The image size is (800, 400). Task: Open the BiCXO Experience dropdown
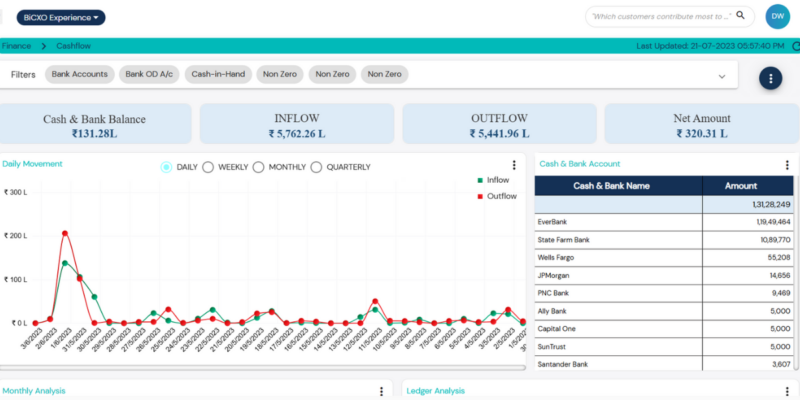pos(61,17)
